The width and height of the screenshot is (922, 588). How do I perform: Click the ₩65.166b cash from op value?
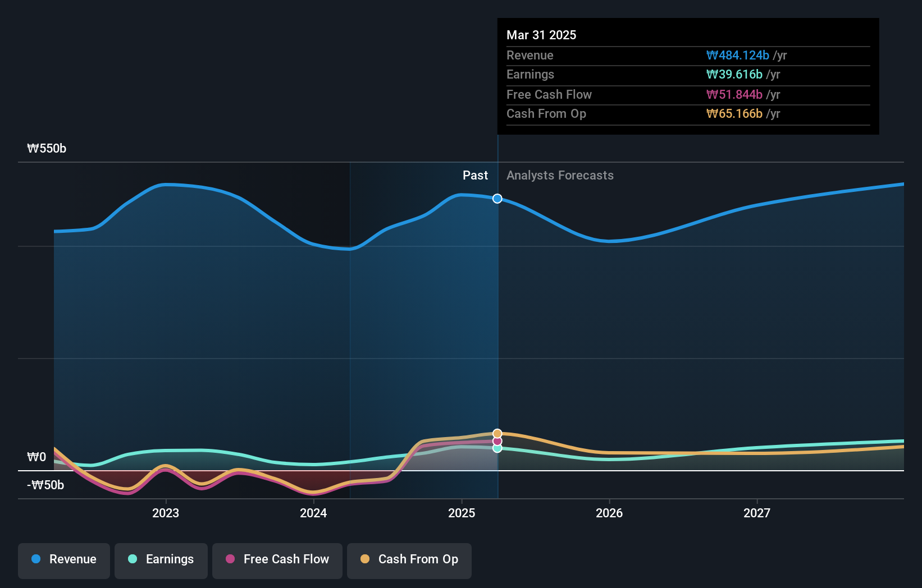(734, 113)
